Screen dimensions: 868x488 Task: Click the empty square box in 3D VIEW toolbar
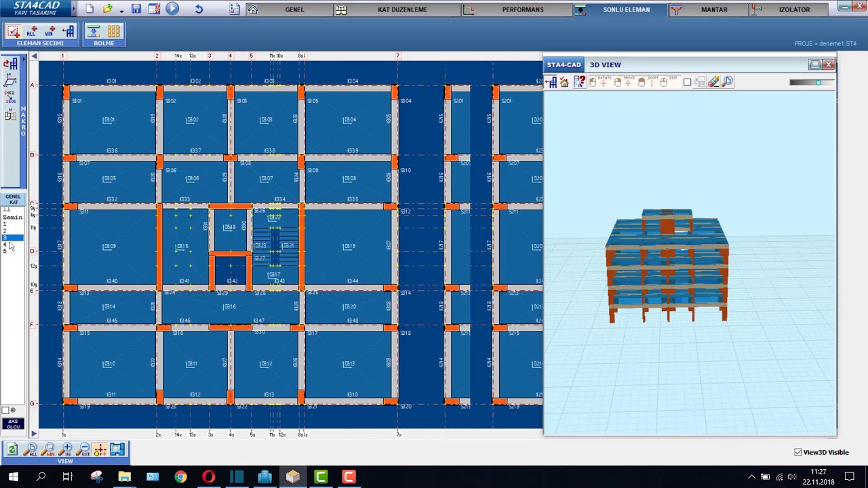687,82
